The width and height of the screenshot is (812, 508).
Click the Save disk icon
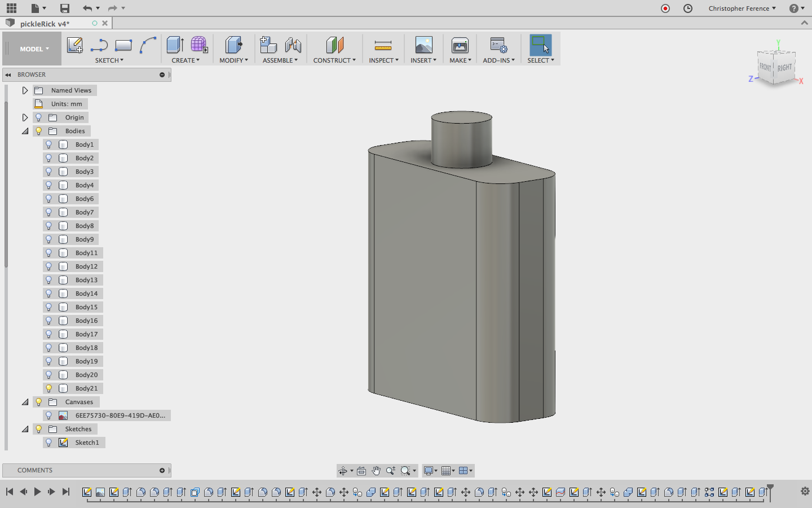point(65,8)
